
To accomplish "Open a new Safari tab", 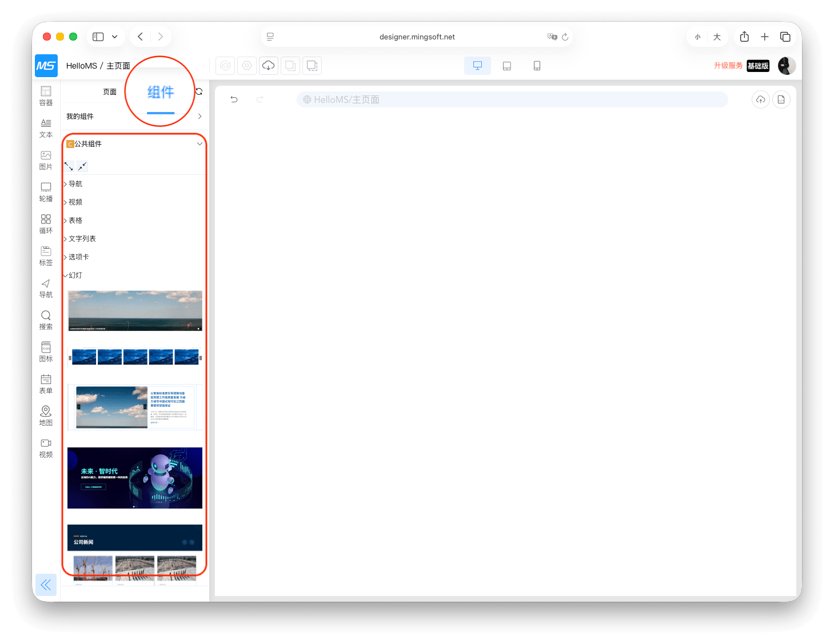I will [765, 37].
